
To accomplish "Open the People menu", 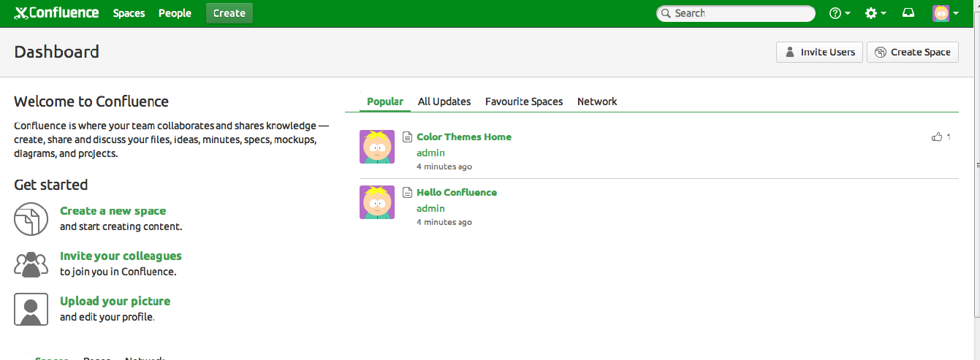I will click(175, 13).
